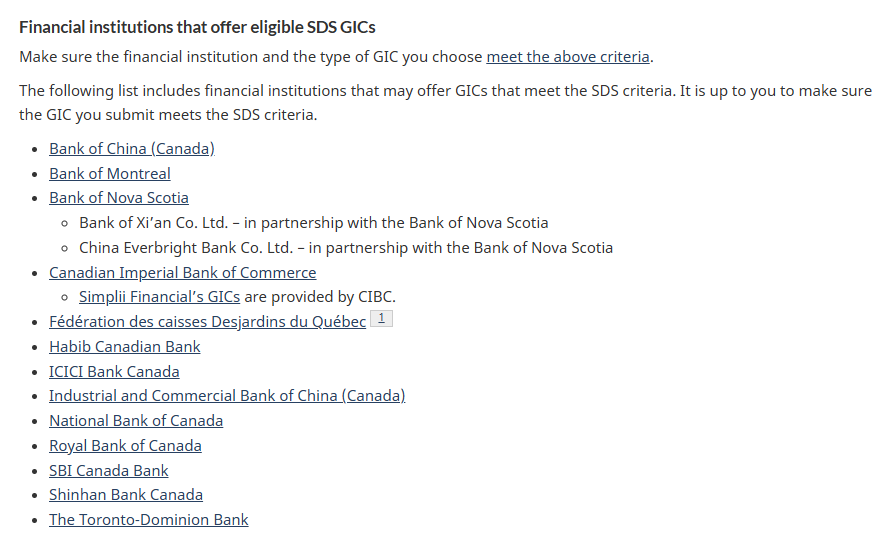Visit the National Bank of Canada link
Screen dimensions: 878x533
[136, 421]
